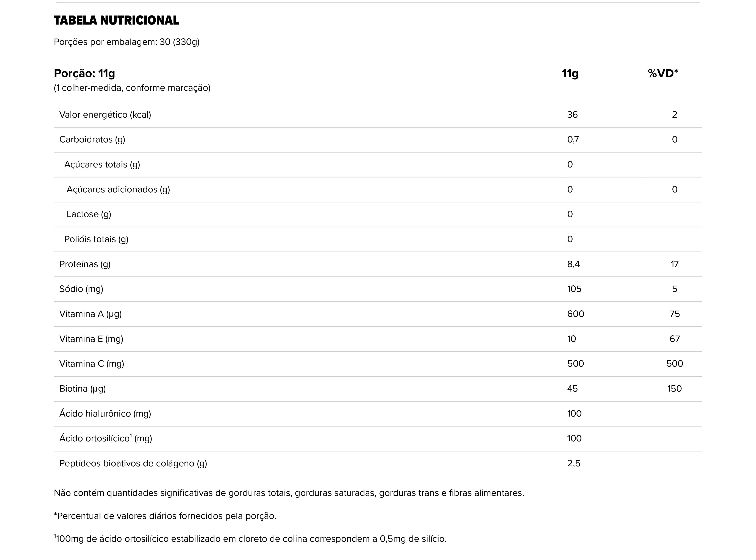Click the Açúcares adicionados (g) row
This screenshot has width=756, height=560.
coord(378,190)
